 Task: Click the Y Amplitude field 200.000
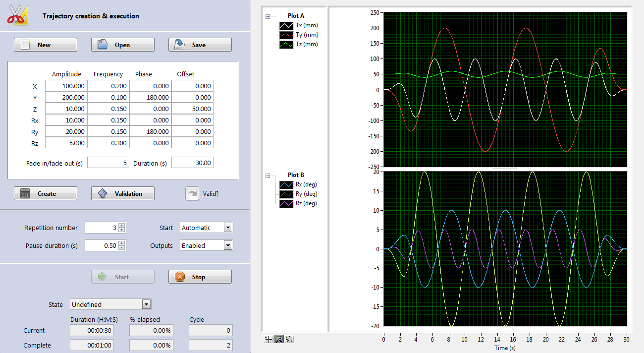(66, 97)
